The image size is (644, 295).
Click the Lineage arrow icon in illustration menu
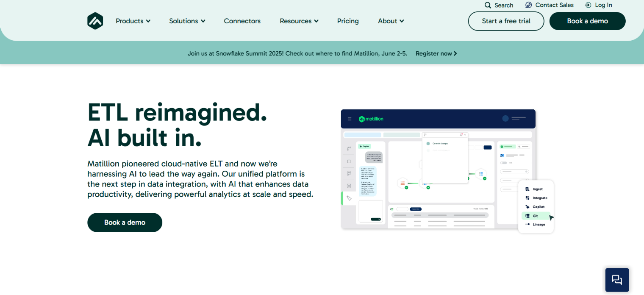coord(527,224)
